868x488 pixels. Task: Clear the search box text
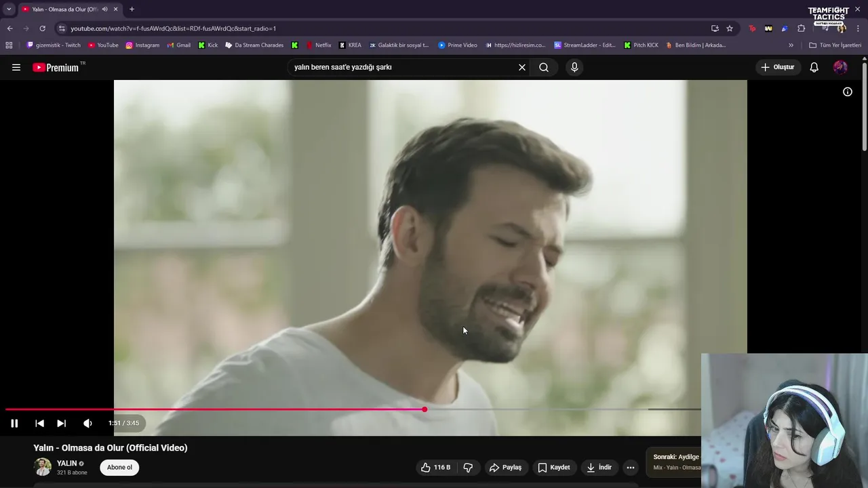[522, 67]
